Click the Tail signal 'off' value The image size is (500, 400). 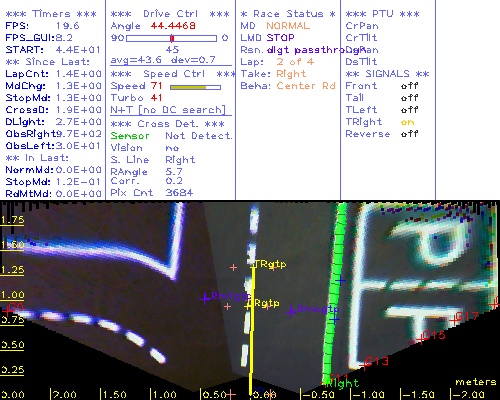[x=409, y=98]
